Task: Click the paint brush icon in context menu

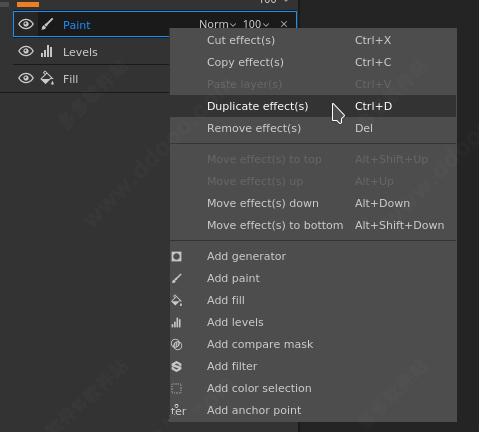Action: point(177,278)
